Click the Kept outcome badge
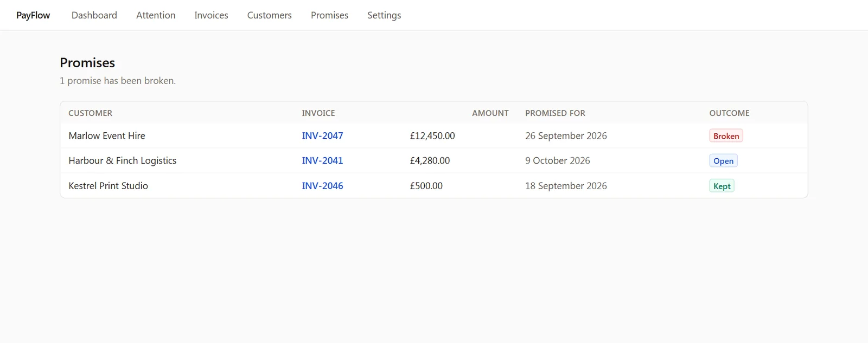The image size is (868, 343). point(722,186)
